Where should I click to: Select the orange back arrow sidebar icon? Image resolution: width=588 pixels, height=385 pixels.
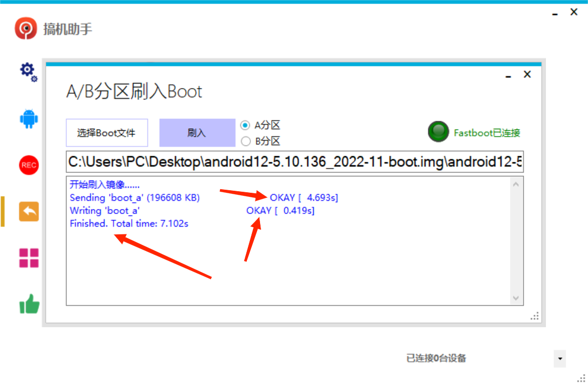28,212
